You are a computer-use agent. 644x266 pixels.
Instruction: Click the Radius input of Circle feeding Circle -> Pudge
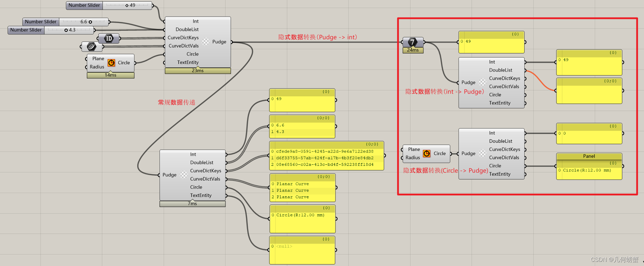413,157
